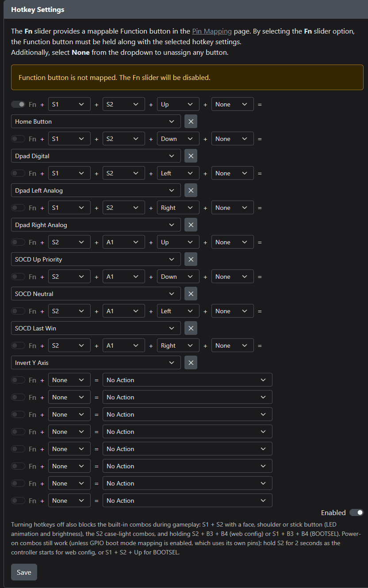
Task: Toggle Fn slider on the S2 + A1 + Down row
Action: [18, 277]
